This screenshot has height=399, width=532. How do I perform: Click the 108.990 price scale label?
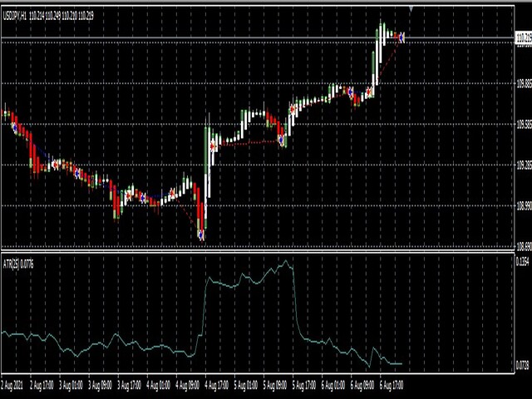click(x=525, y=206)
